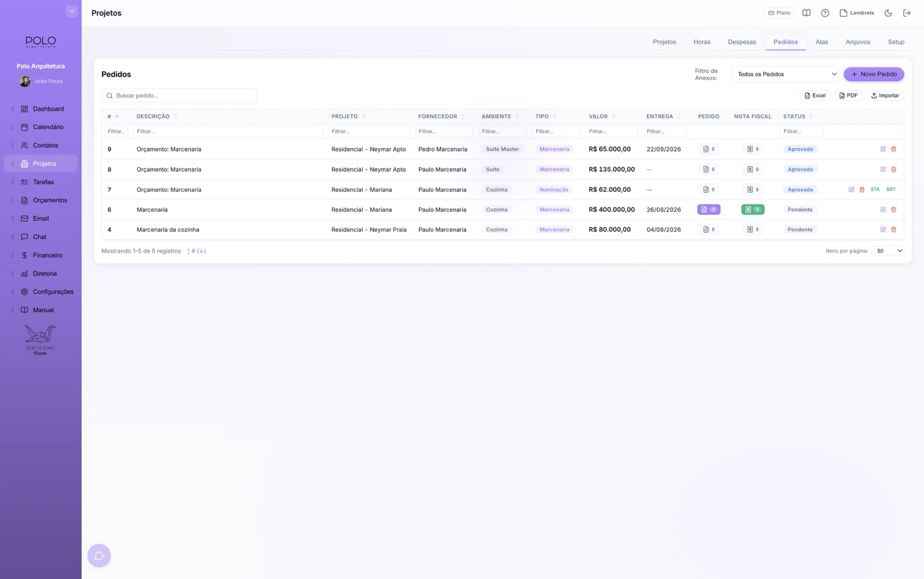The image size is (924, 579).
Task: Edit order 9 with the pencil icon
Action: point(883,149)
